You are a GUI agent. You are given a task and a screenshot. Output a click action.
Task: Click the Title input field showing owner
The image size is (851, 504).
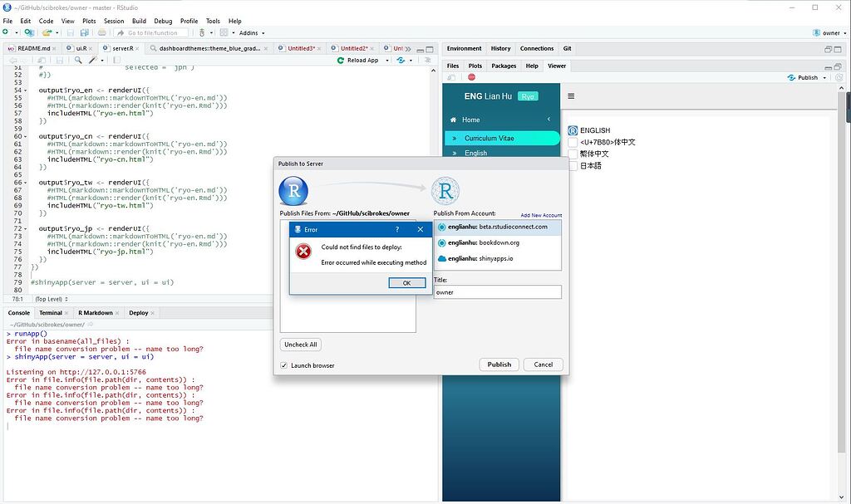496,291
